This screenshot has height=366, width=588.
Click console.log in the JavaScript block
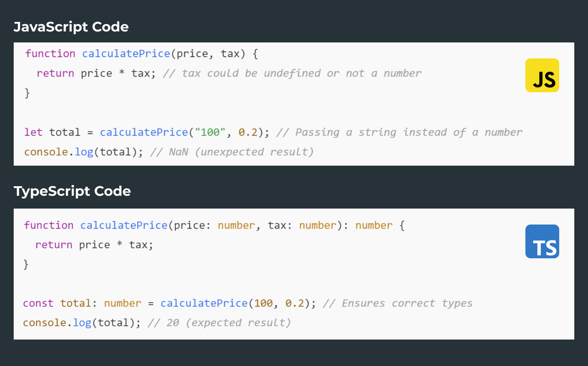(x=59, y=152)
